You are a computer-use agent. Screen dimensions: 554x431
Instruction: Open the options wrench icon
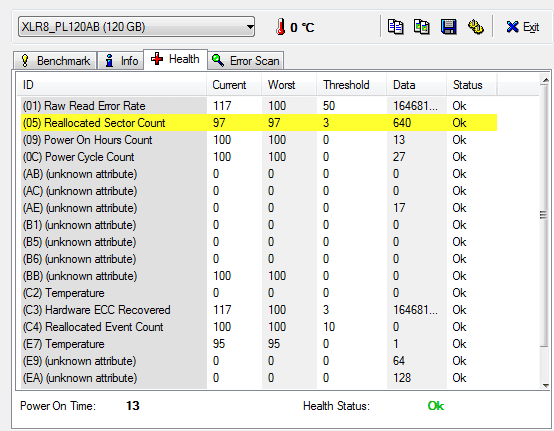point(476,27)
